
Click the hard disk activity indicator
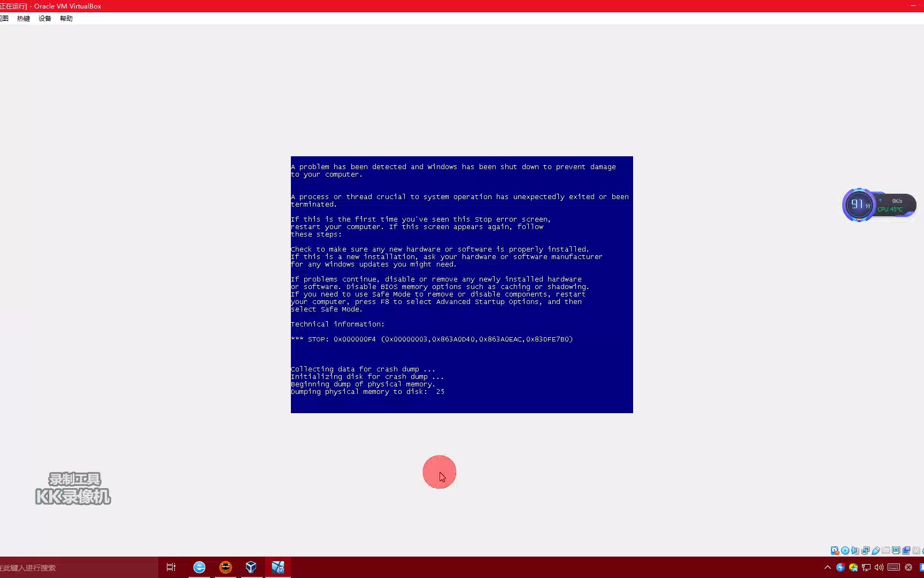[x=835, y=550]
